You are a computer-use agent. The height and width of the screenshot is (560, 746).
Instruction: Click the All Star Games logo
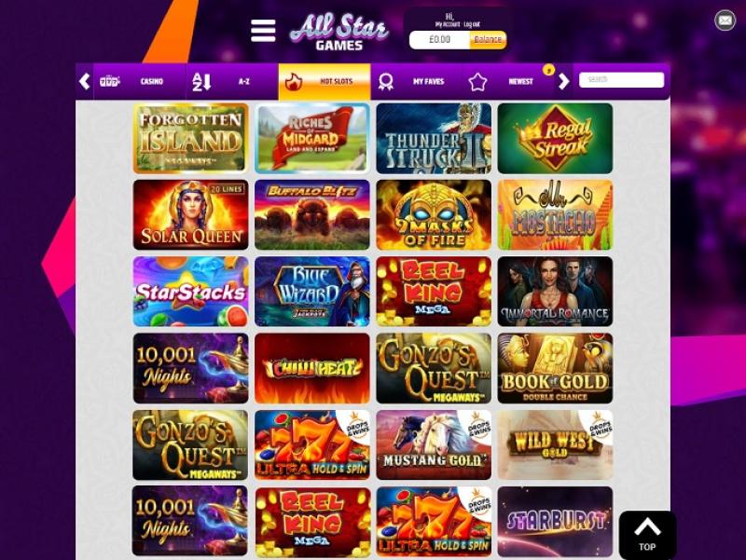(339, 32)
